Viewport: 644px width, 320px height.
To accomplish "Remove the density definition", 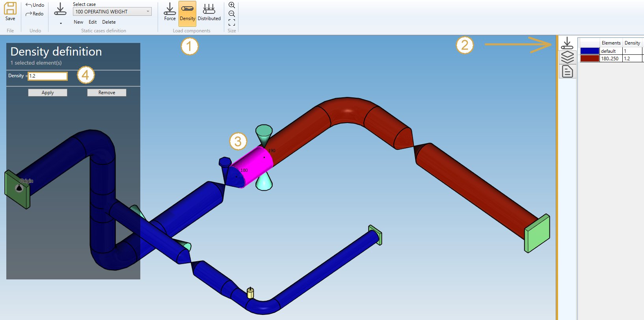I will [x=107, y=93].
